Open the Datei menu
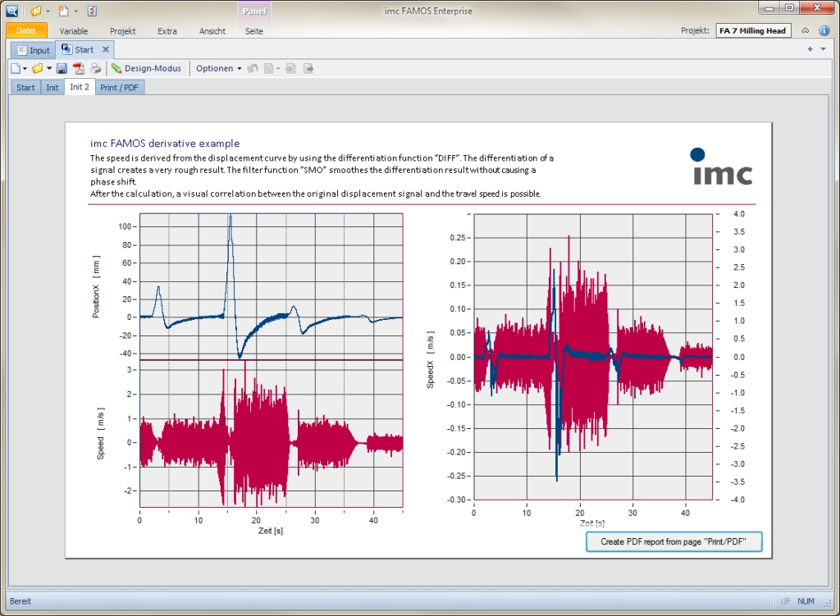 [x=25, y=30]
